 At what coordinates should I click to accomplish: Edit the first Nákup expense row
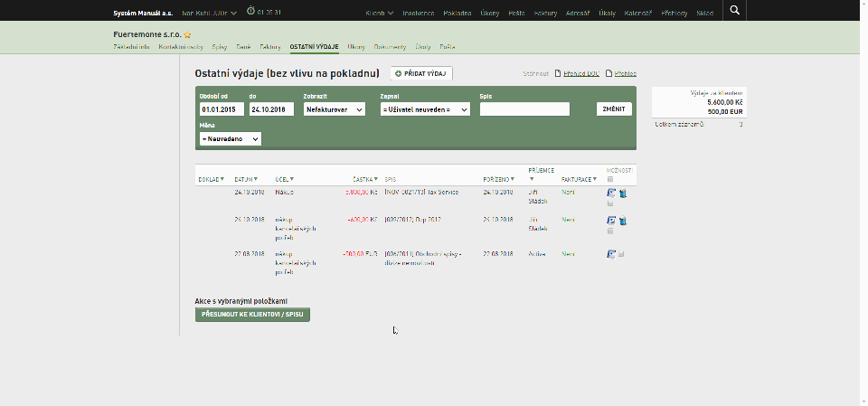coord(611,193)
